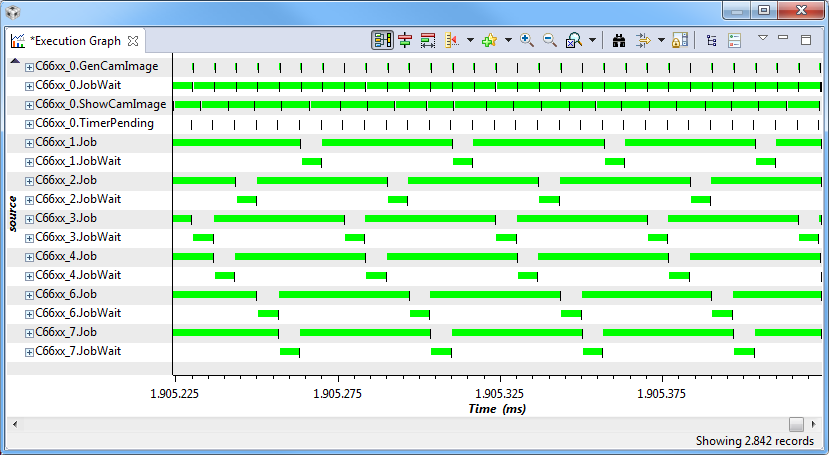Select the C66xx_0.ShowCamImage label
The width and height of the screenshot is (829, 455).
click(x=101, y=104)
